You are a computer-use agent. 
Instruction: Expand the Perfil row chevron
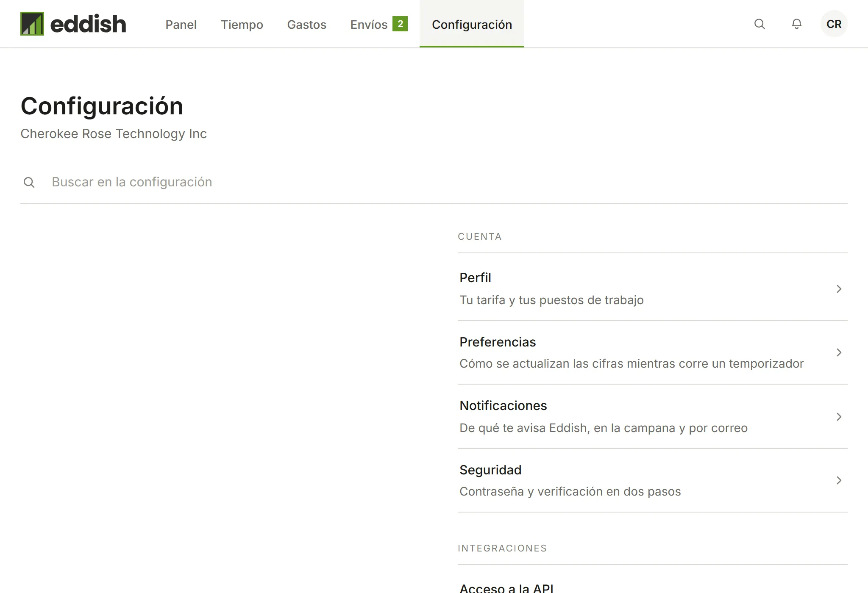839,289
